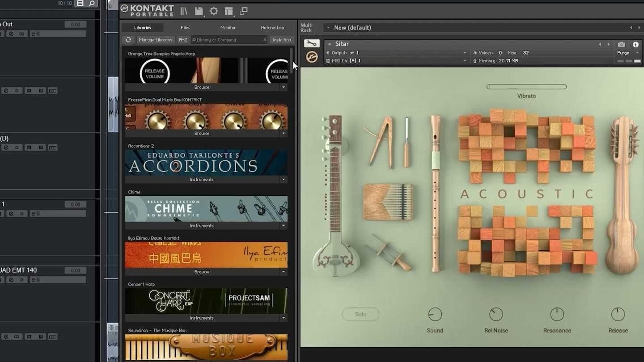
Task: Open the New (default) multi menu arrow
Action: (328, 28)
